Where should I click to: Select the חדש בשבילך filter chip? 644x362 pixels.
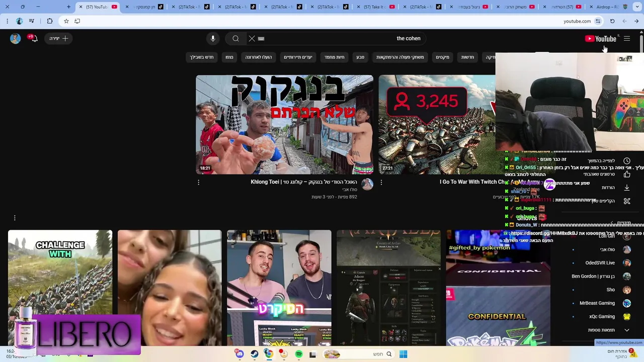202,57
